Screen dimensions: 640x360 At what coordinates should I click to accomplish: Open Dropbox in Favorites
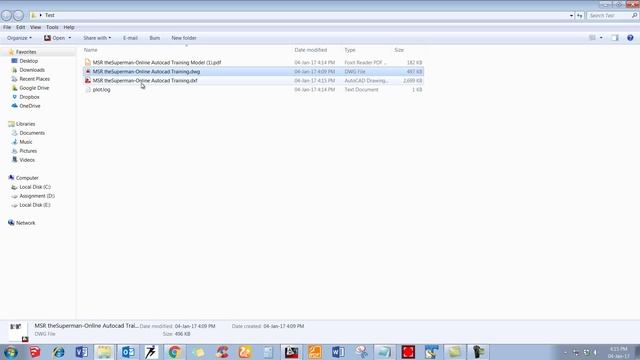tap(29, 97)
